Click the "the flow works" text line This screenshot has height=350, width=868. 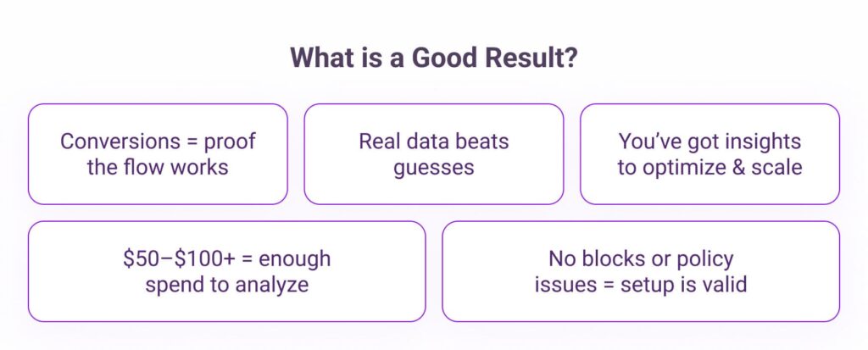158,167
